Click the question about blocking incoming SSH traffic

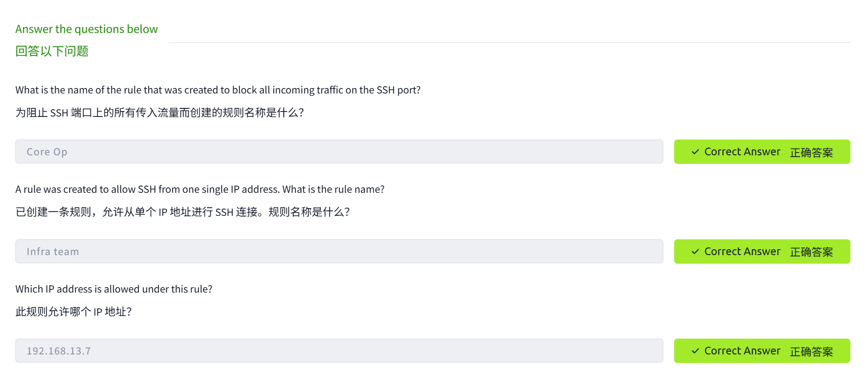point(218,90)
